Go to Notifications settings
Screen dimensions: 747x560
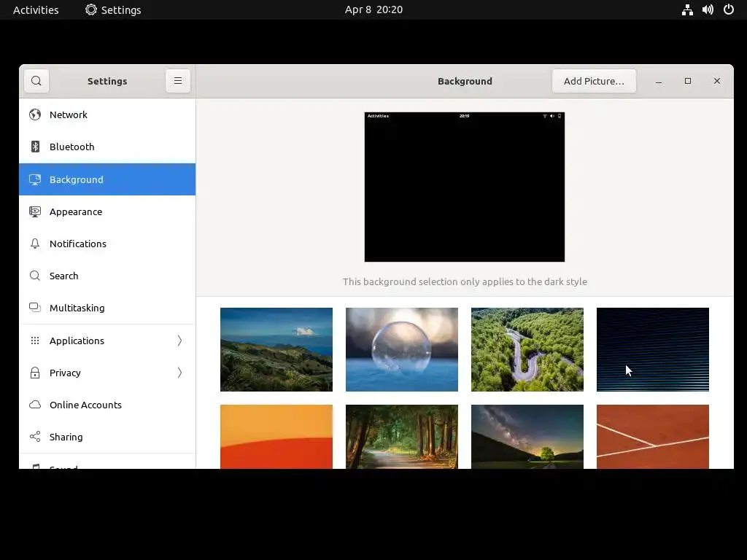[x=107, y=244]
